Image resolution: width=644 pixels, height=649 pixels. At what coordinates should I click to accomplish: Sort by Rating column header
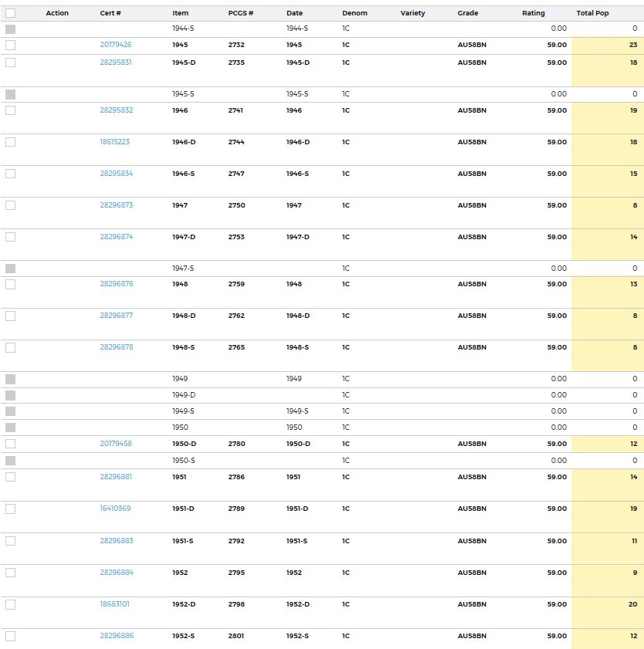(534, 13)
